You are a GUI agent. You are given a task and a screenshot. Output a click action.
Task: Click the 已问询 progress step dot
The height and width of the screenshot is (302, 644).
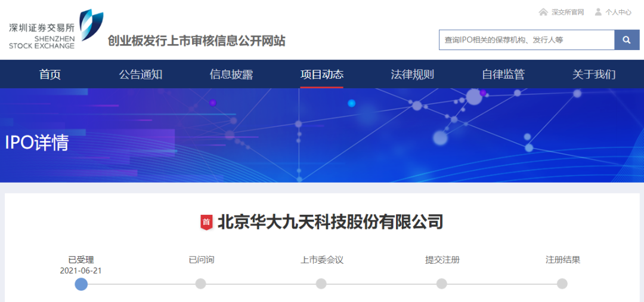(x=201, y=284)
